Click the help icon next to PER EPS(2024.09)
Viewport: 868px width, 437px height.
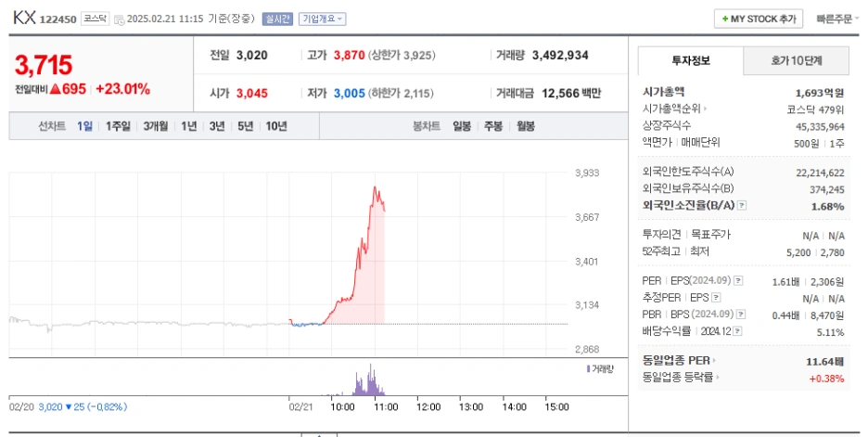tap(738, 281)
